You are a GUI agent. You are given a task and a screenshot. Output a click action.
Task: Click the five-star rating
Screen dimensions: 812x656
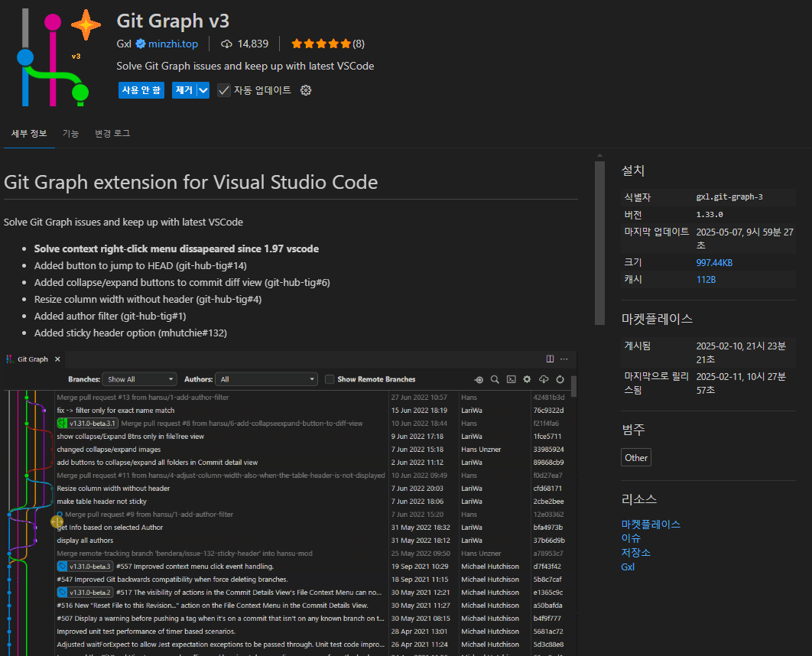click(x=321, y=44)
